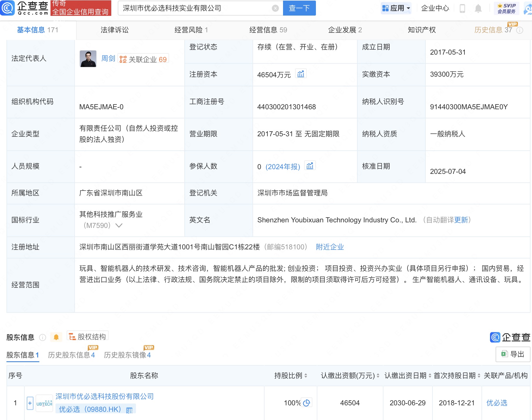This screenshot has height=420, width=532.
Task: Click related companies icon next to 周剑
Action: click(x=123, y=59)
